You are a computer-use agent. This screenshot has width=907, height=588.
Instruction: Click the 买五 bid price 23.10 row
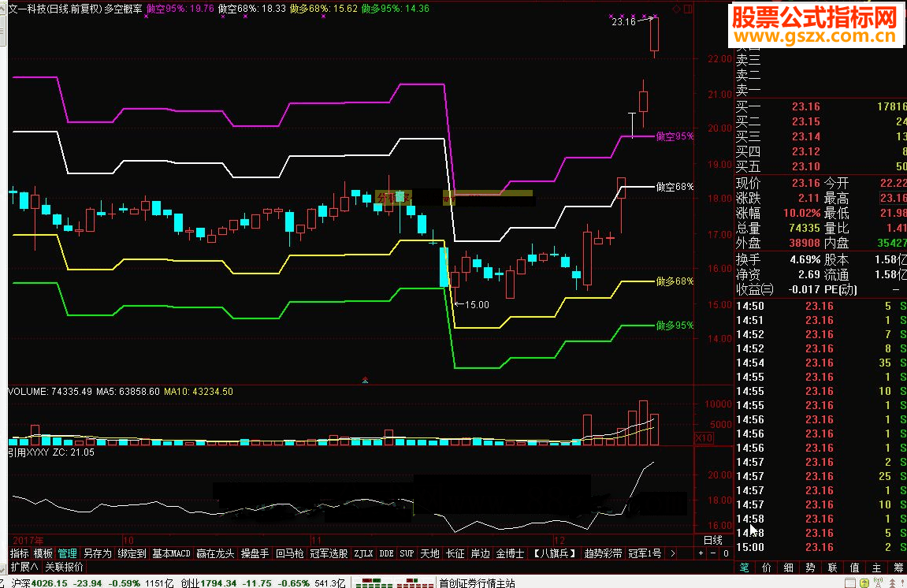(x=821, y=166)
